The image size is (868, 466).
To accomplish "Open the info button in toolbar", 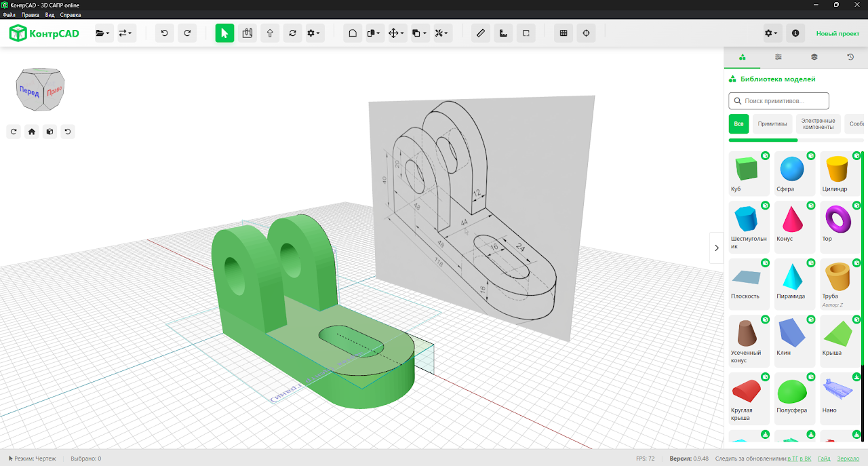I will click(795, 33).
